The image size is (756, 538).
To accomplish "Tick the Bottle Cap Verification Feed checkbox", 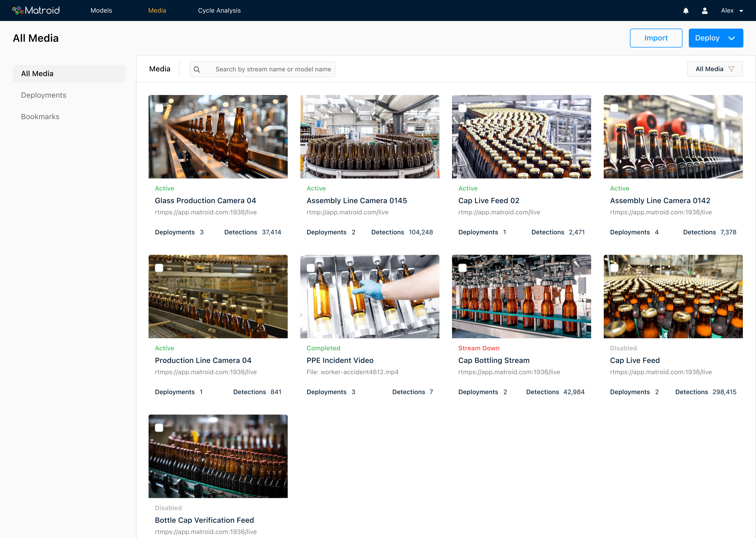I will coord(159,428).
